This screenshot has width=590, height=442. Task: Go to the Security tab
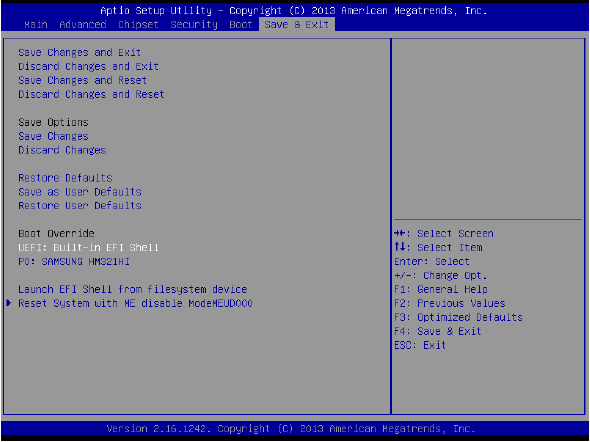tap(194, 25)
